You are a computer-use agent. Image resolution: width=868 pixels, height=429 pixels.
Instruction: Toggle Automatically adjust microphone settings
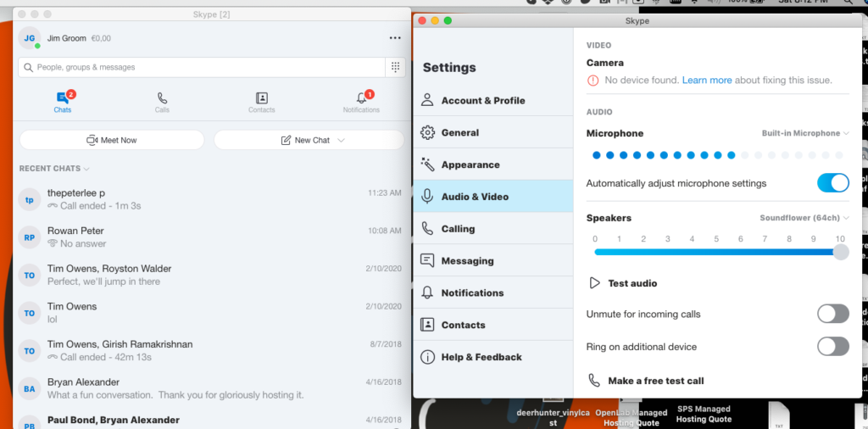click(x=833, y=183)
